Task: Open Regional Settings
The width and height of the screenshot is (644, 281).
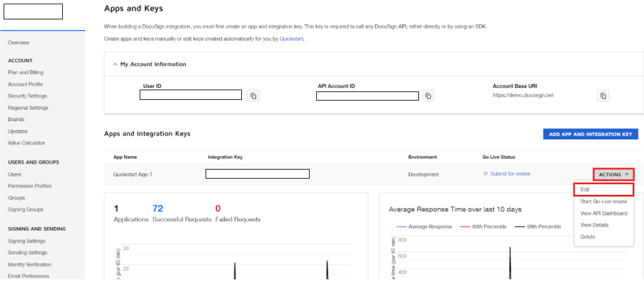Action: 28,108
